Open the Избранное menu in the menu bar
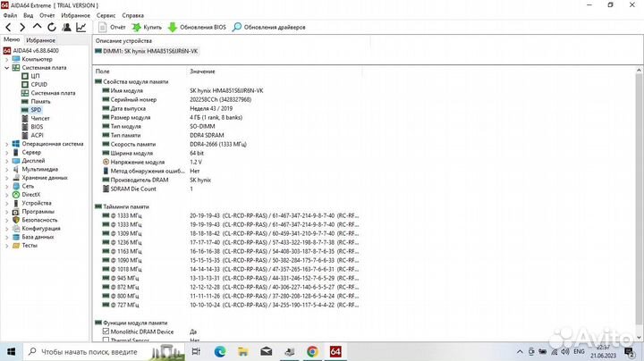644x361 pixels. [x=75, y=15]
